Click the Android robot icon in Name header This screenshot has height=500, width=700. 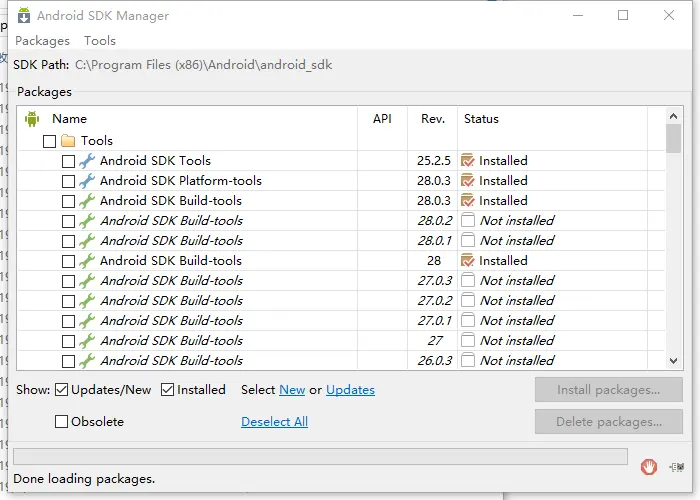pyautogui.click(x=32, y=119)
